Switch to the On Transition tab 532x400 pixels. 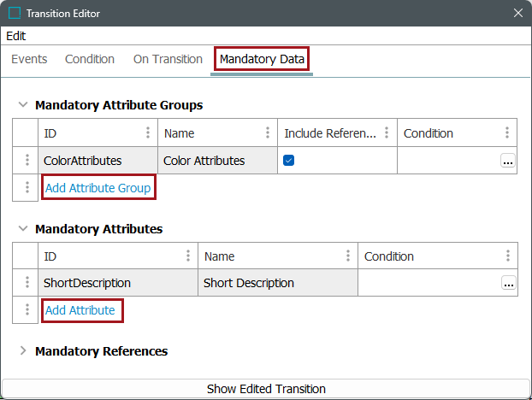pos(168,59)
